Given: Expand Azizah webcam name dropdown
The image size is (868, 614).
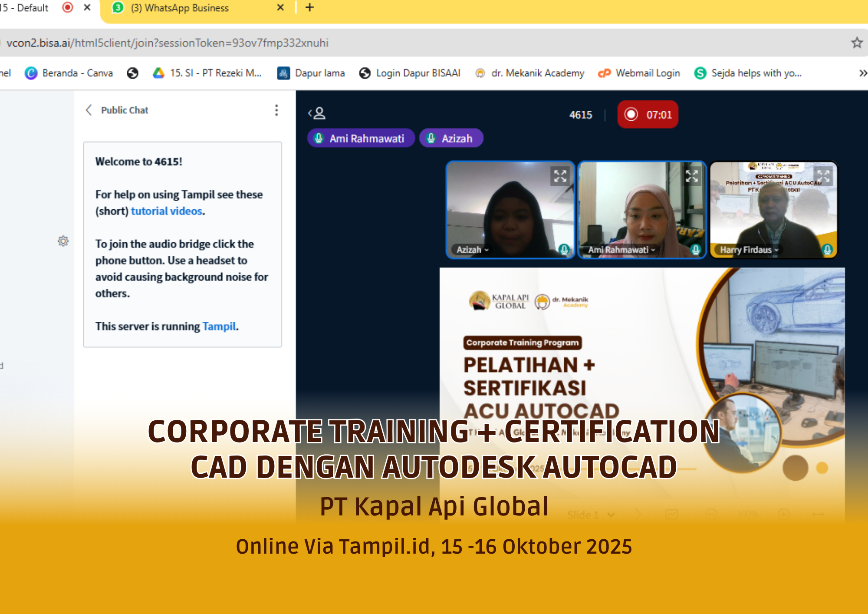Looking at the screenshot, I should pyautogui.click(x=473, y=250).
